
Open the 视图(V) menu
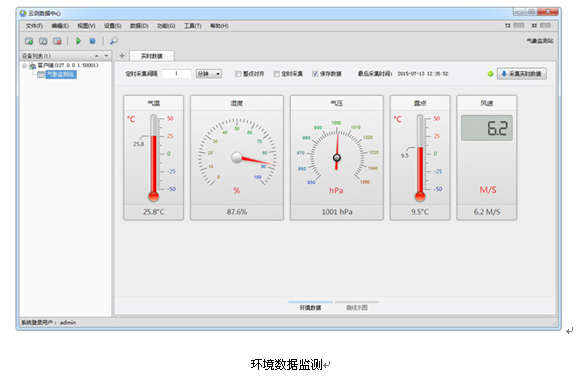point(86,26)
